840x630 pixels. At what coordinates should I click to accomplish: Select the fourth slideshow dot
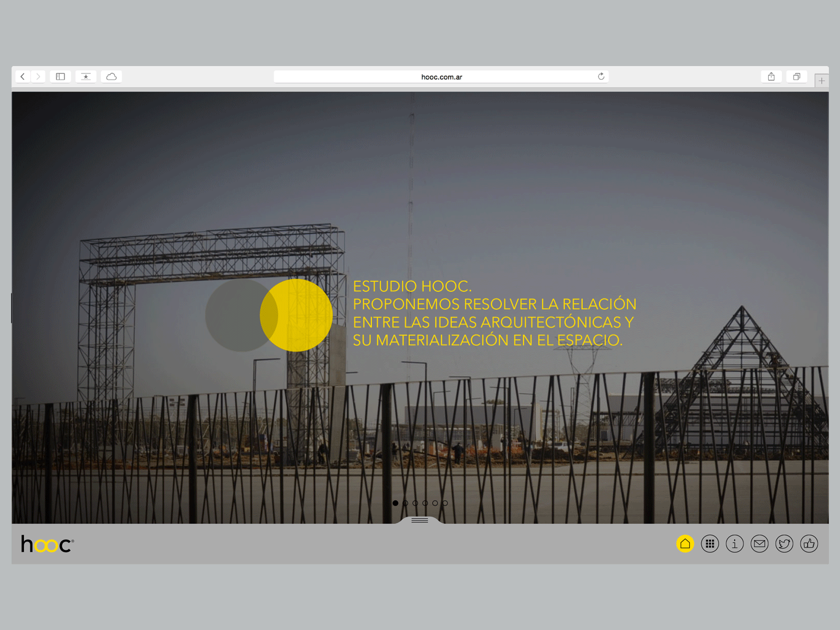(425, 503)
